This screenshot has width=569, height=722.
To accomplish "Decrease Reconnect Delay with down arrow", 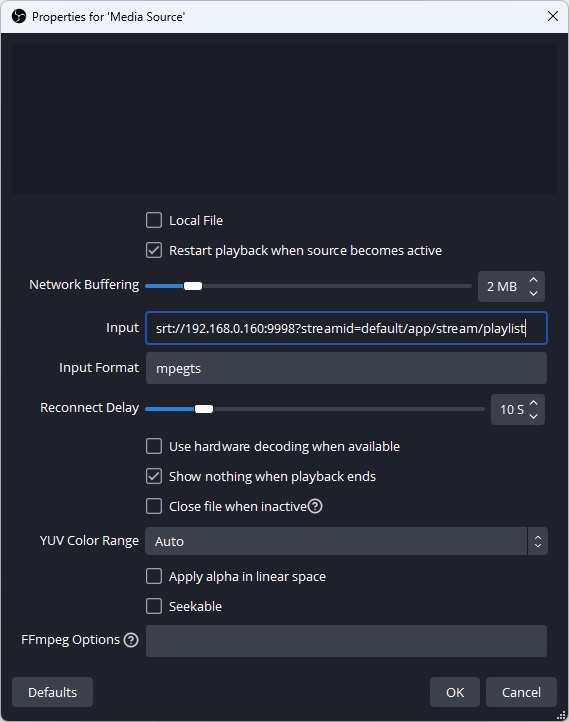I will coord(534,416).
